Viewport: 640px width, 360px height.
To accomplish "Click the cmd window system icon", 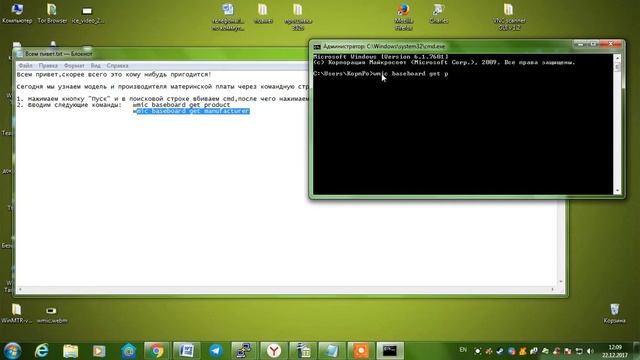I will 317,47.
